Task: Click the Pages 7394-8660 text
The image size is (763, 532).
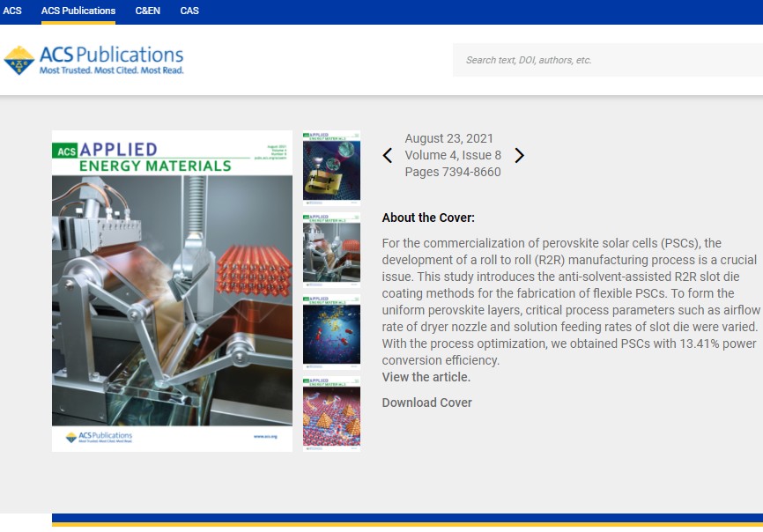Action: point(453,172)
